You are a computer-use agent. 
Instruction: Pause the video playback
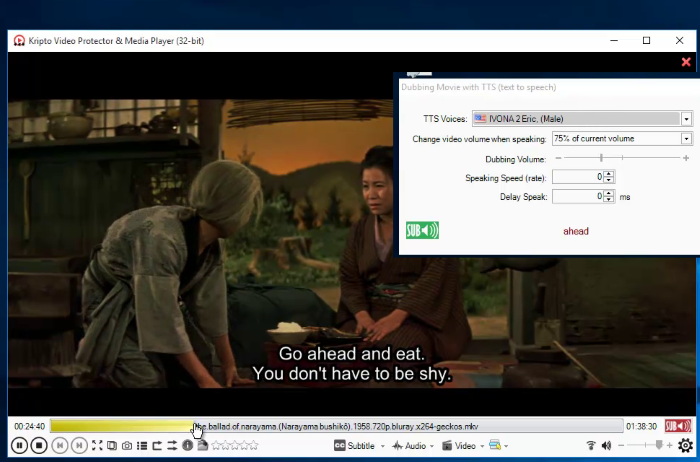[19, 445]
